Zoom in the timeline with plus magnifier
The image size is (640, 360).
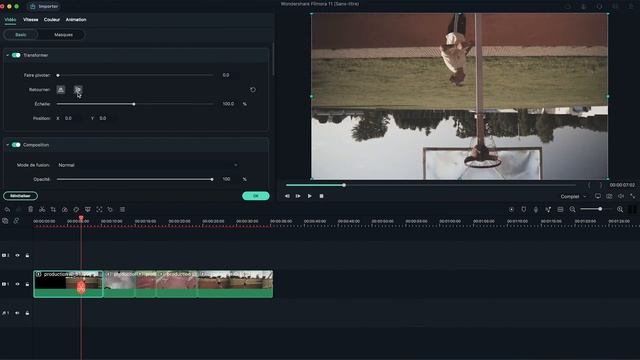click(620, 209)
